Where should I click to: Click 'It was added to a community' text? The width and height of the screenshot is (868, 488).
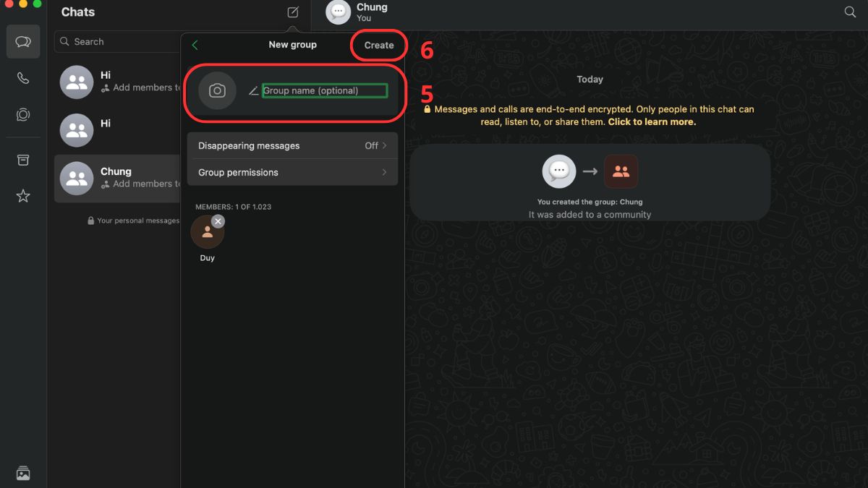pos(590,215)
